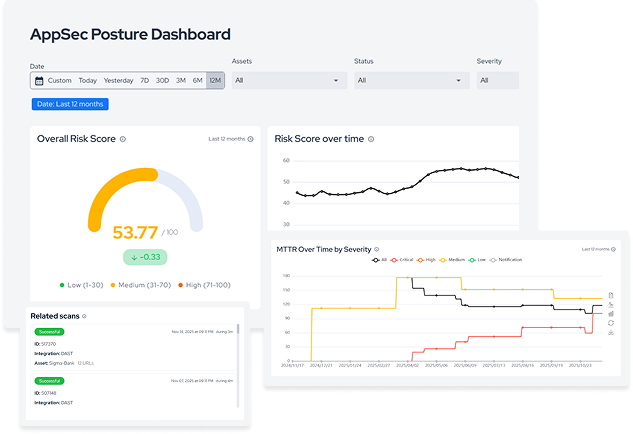This screenshot has width=633, height=434.
Task: Toggle the Low series in MTTR legend
Action: tap(477, 260)
